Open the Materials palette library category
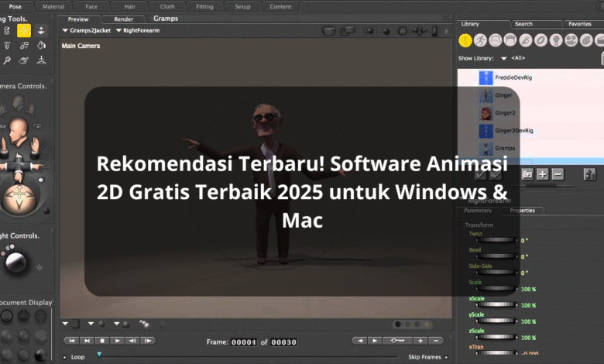The image size is (604, 364). pos(586,40)
